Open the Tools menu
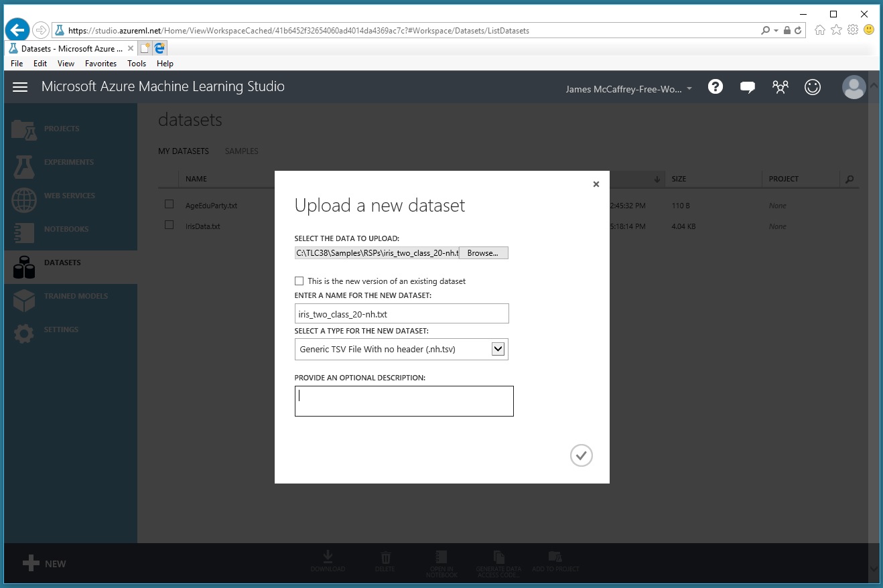Image resolution: width=883 pixels, height=588 pixels. [137, 64]
